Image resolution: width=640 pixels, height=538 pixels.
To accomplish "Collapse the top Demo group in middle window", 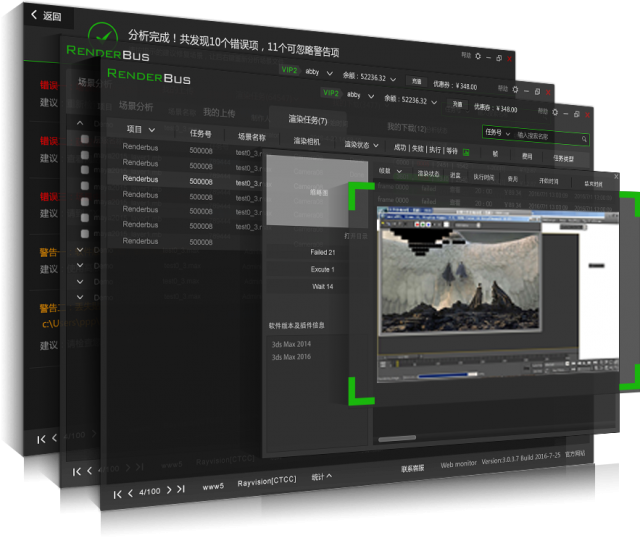I will (x=80, y=123).
